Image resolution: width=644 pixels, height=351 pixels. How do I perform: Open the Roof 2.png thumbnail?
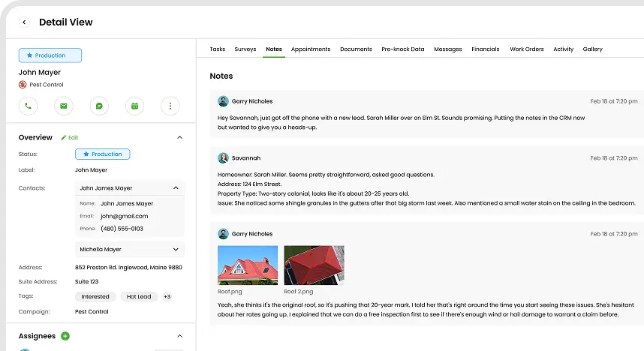tap(314, 265)
